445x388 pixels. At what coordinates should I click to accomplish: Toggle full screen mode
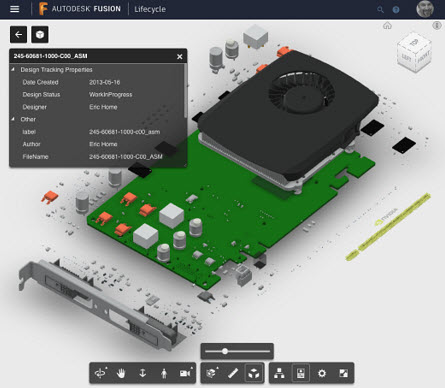tap(343, 373)
